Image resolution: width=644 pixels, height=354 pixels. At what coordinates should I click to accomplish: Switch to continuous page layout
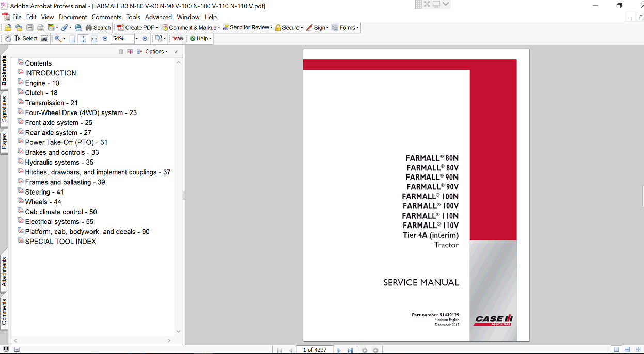tap(627, 350)
